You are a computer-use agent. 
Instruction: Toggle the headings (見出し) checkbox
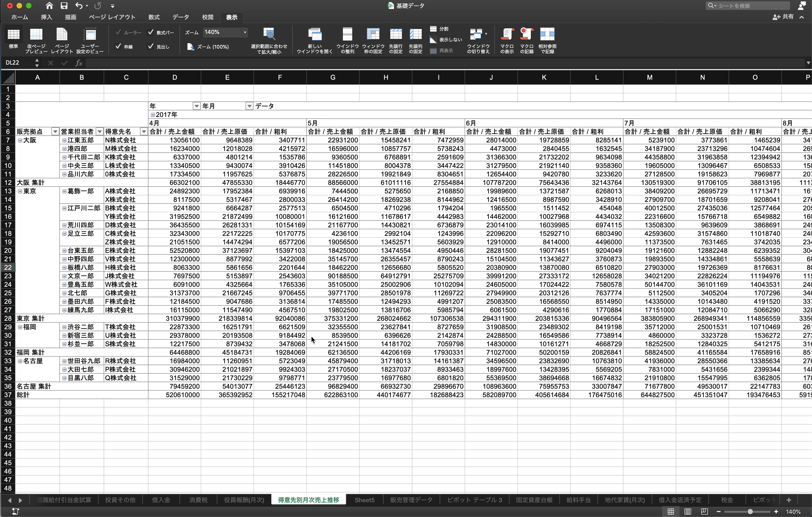click(151, 47)
